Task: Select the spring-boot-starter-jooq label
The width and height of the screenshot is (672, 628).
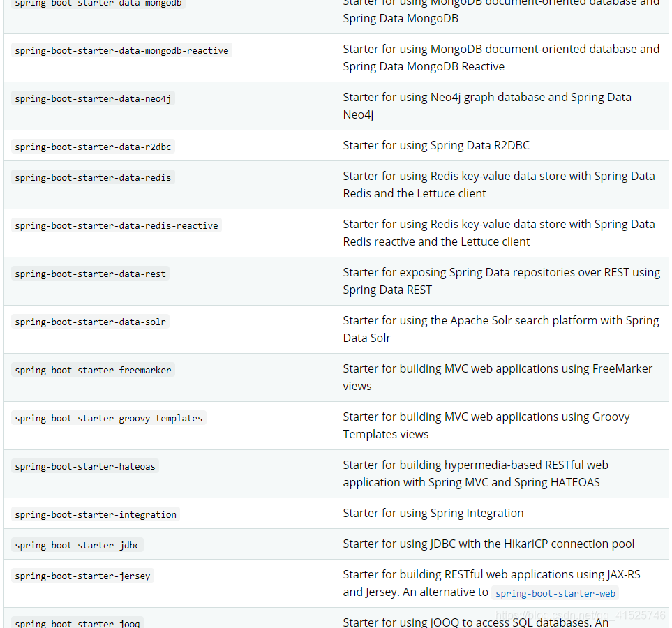Action: pyautogui.click(x=77, y=623)
